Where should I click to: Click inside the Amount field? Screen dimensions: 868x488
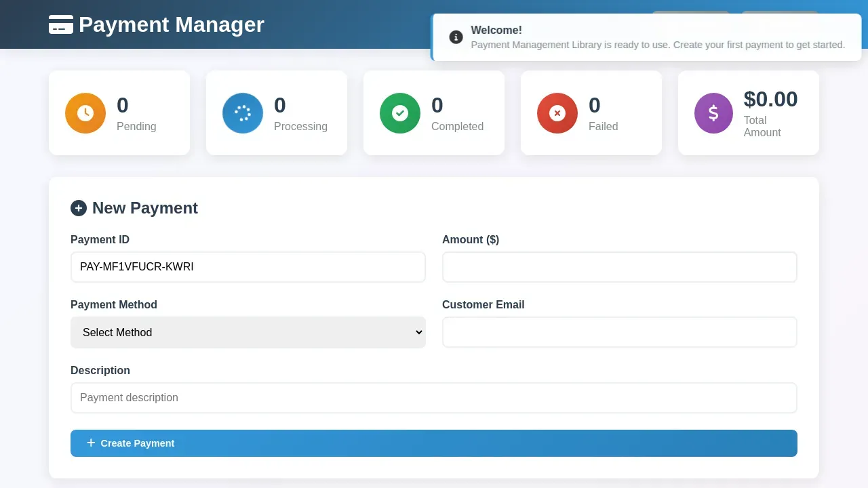pos(619,266)
